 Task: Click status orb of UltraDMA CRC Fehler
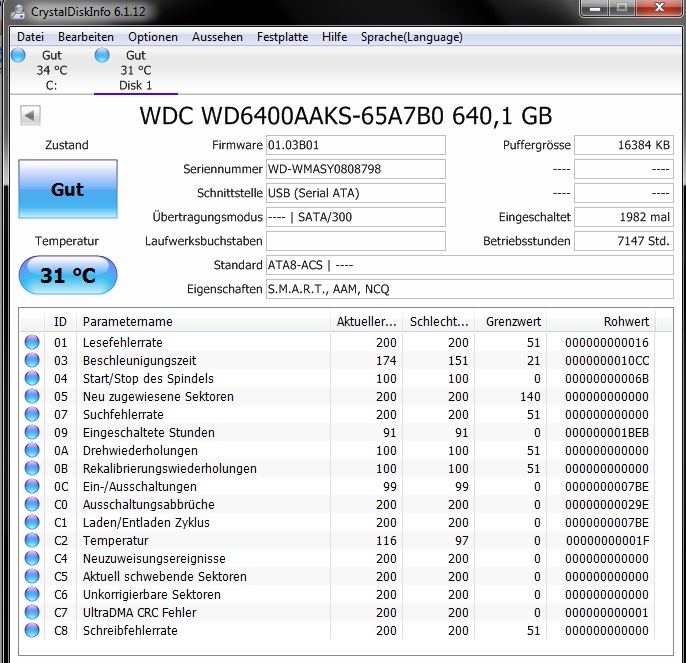[x=32, y=612]
